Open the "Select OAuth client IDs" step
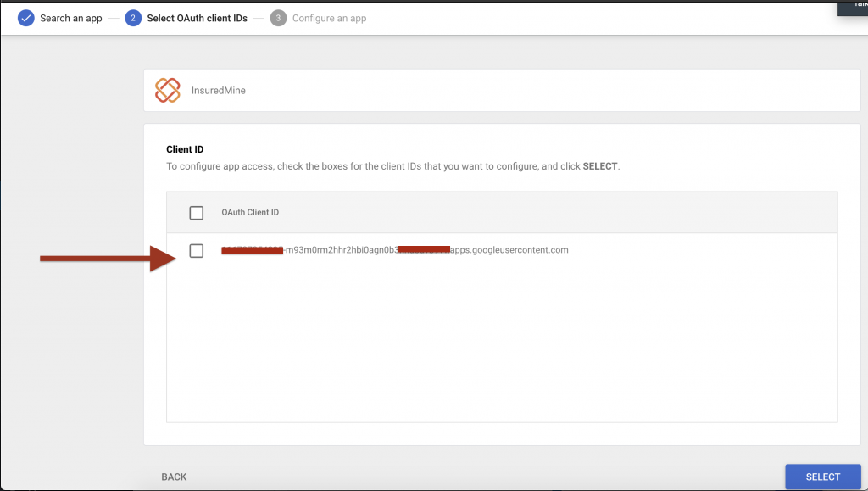Image resolution: width=868 pixels, height=491 pixels. pos(197,18)
